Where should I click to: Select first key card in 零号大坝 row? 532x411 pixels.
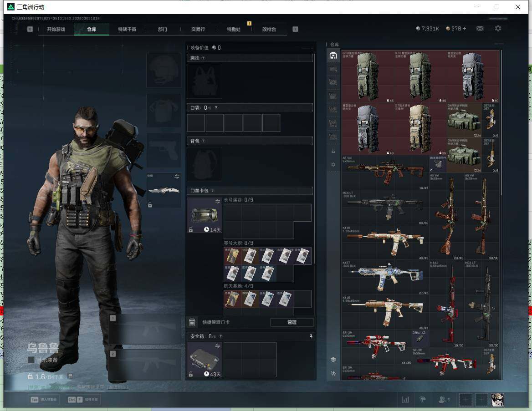coord(233,256)
